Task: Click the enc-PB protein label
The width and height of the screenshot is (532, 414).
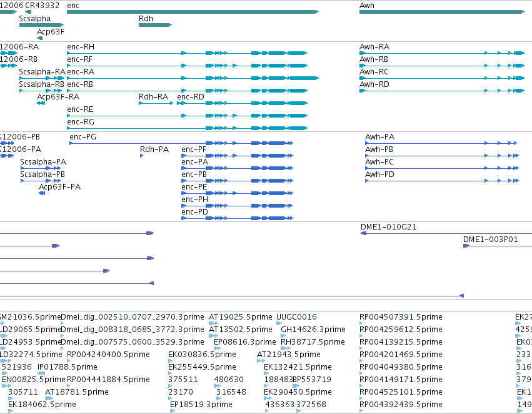Action: 194,174
